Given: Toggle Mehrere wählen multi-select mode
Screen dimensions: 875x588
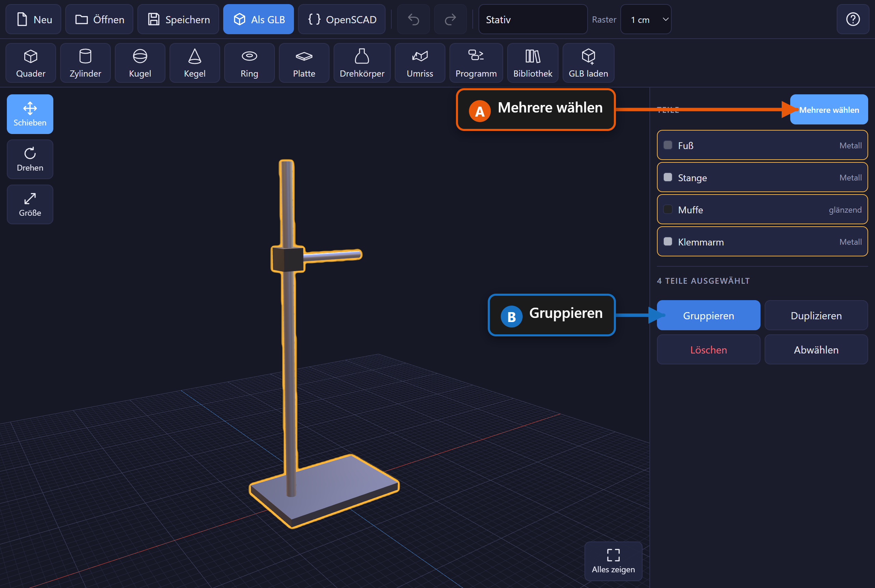Looking at the screenshot, I should pos(829,109).
